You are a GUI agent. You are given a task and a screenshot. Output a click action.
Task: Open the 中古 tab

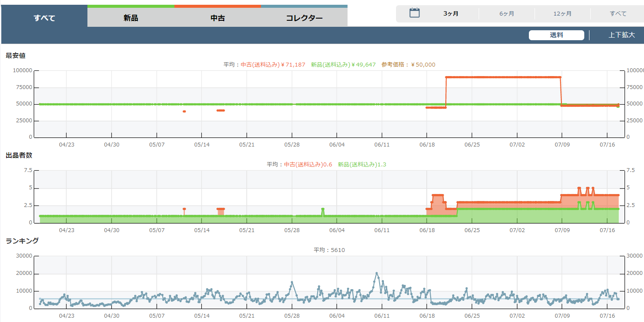tap(218, 18)
